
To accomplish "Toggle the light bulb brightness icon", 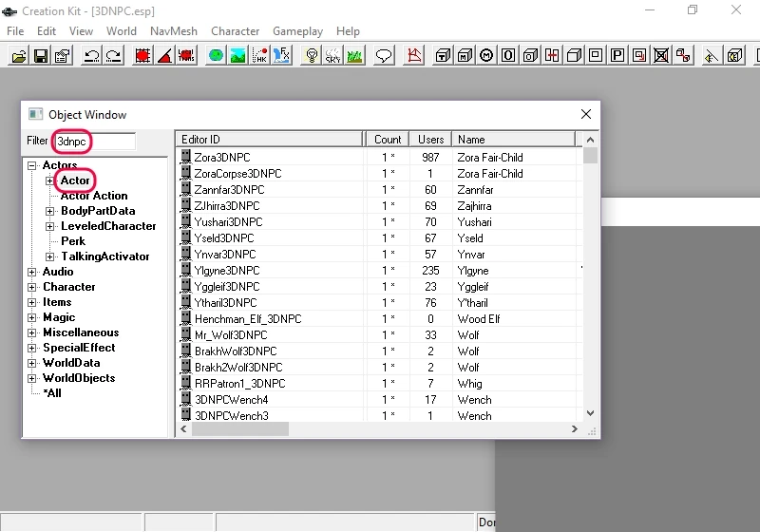I will coord(312,56).
